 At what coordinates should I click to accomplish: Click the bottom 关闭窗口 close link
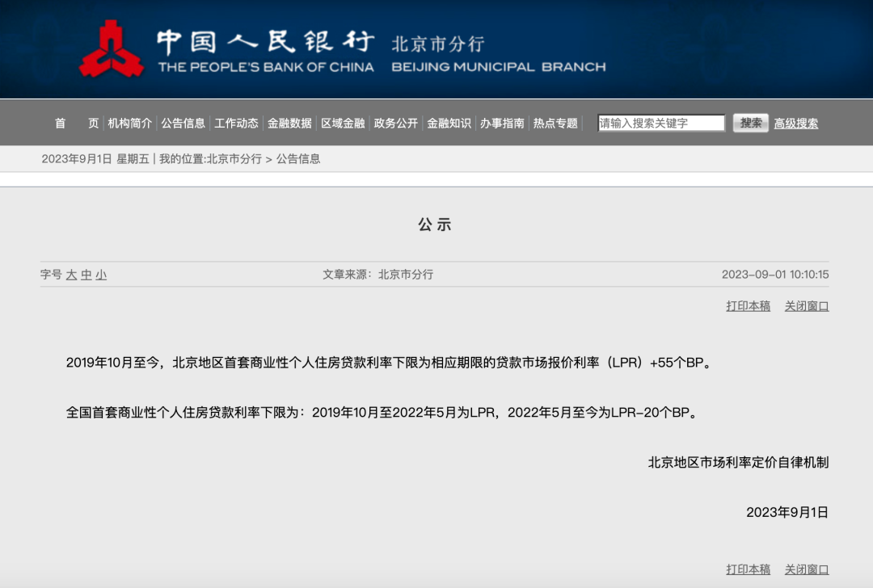point(805,569)
